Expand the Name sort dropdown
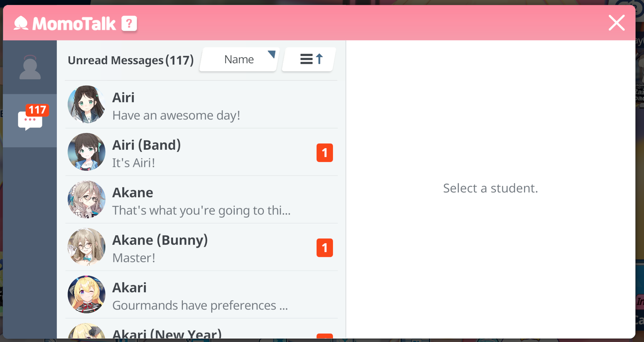The image size is (644, 342). coord(239,59)
